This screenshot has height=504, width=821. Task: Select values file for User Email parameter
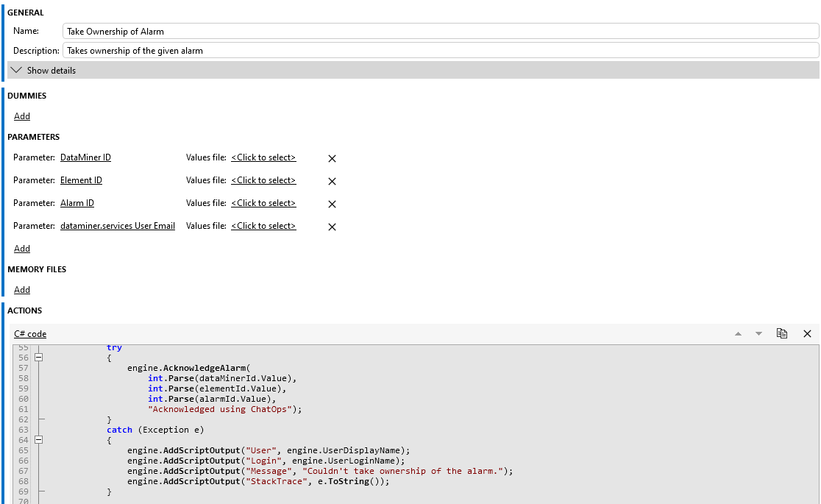(263, 226)
